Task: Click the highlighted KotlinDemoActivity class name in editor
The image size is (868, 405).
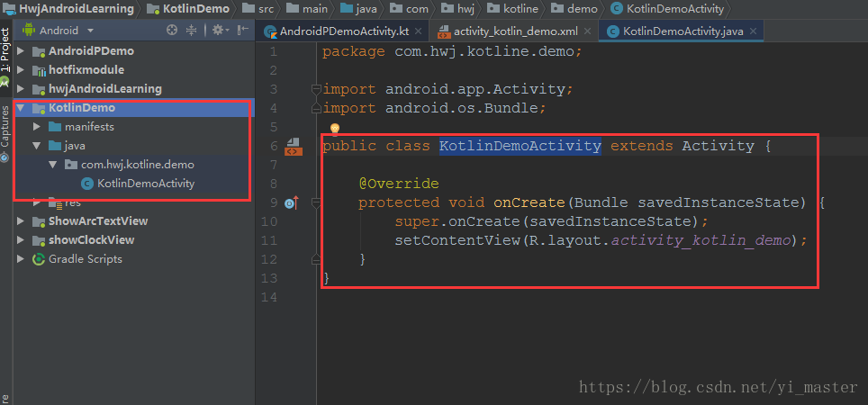Action: [520, 146]
